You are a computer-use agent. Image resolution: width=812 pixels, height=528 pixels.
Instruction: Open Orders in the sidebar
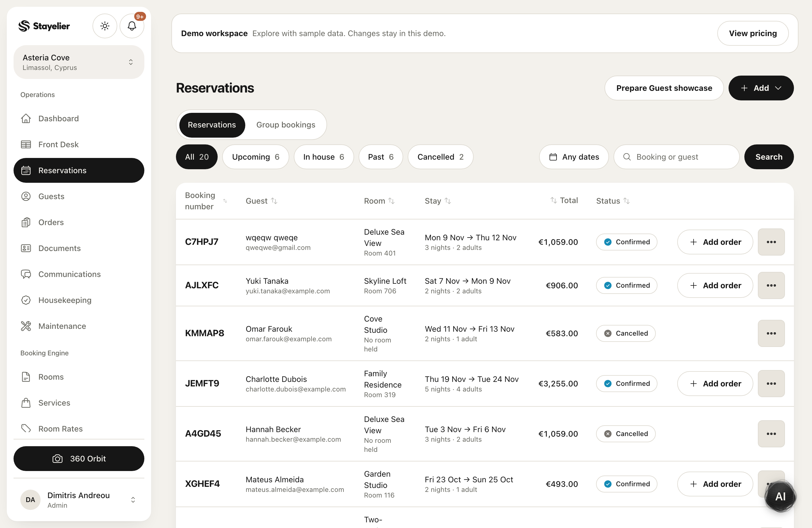79,222
